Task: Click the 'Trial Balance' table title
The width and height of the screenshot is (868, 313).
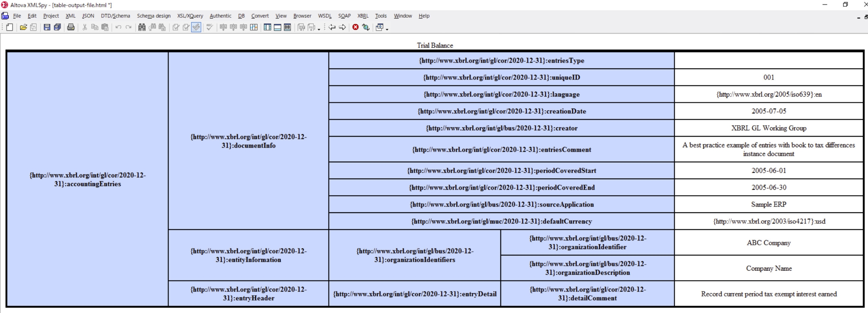Action: [435, 45]
